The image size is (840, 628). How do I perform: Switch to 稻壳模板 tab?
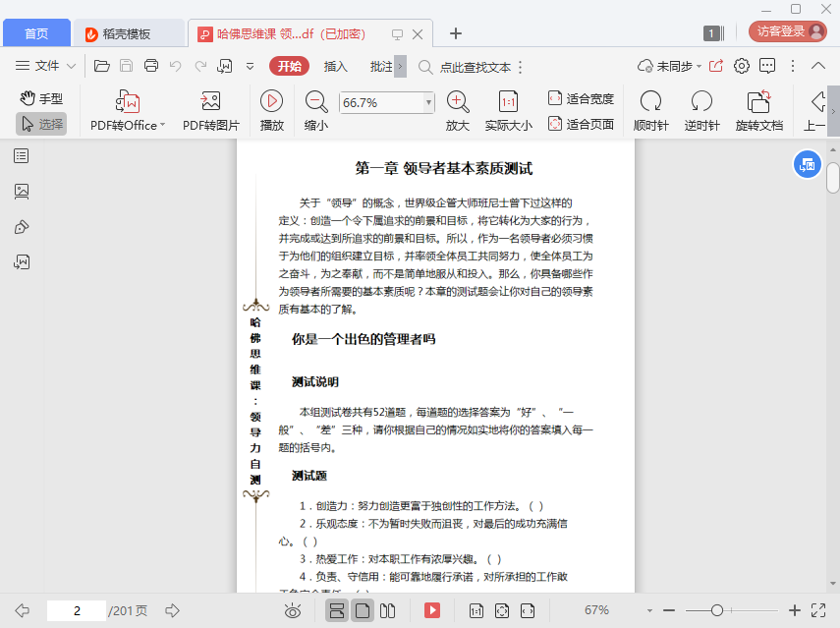coord(129,33)
